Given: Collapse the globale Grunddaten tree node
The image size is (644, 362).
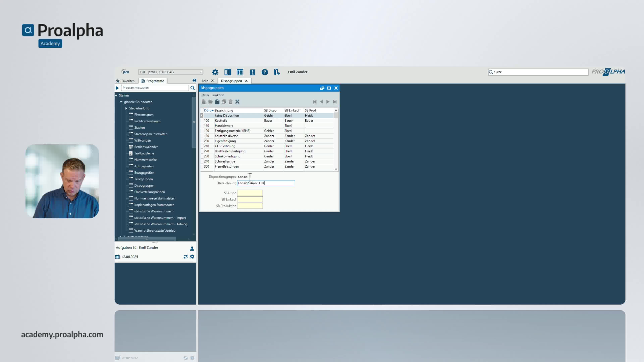Looking at the screenshot, I should pos(121,102).
